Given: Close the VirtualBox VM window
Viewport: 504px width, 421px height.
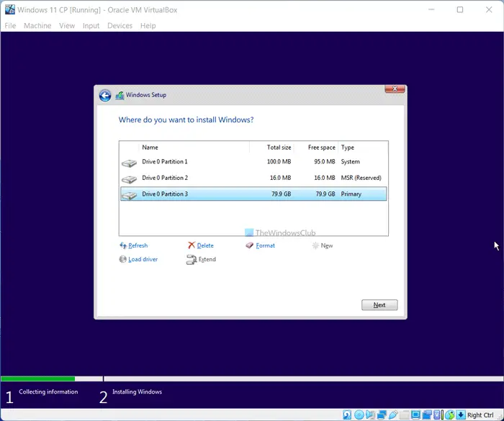Looking at the screenshot, I should 489,9.
